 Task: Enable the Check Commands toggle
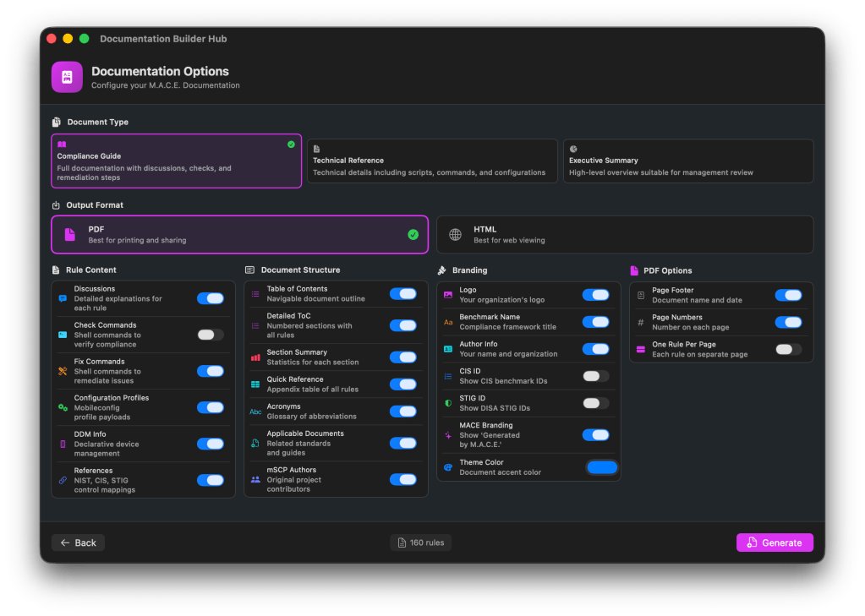211,335
